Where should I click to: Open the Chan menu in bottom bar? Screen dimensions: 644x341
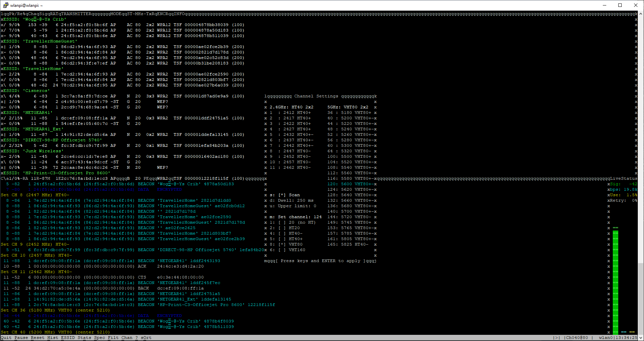click(127, 338)
